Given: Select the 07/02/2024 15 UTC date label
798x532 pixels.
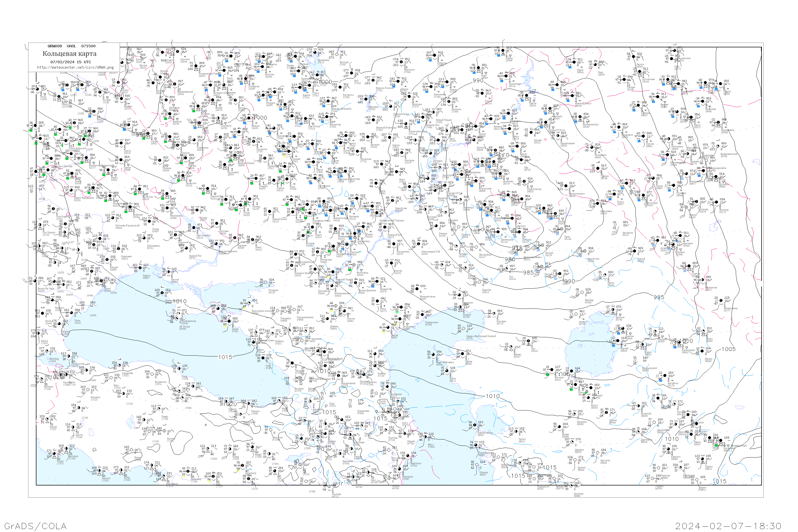Looking at the screenshot, I should coord(70,62).
